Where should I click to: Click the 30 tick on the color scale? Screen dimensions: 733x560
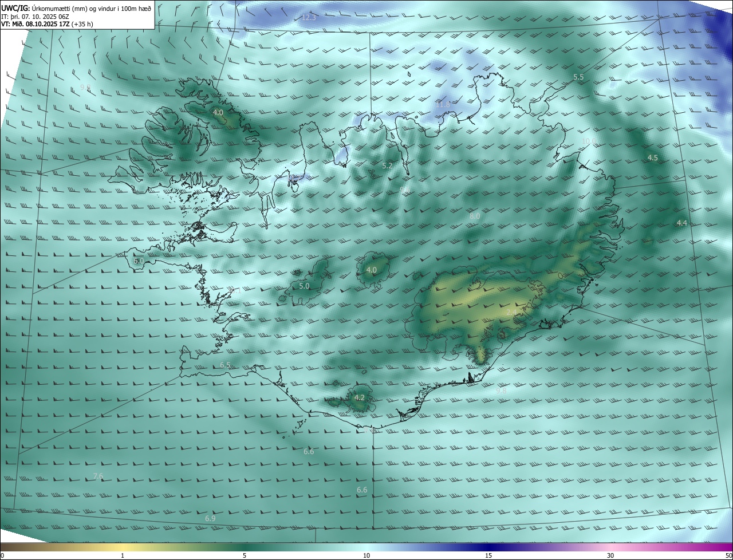[x=610, y=556]
